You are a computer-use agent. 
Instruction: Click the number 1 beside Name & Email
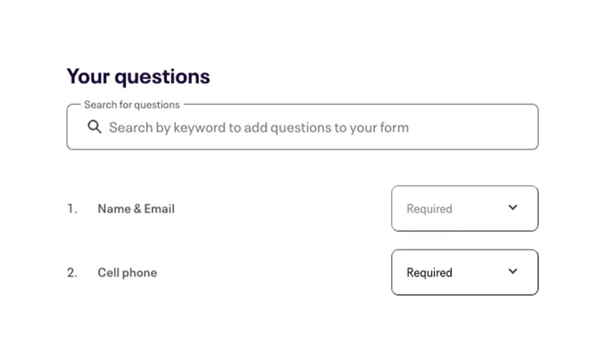coord(72,209)
